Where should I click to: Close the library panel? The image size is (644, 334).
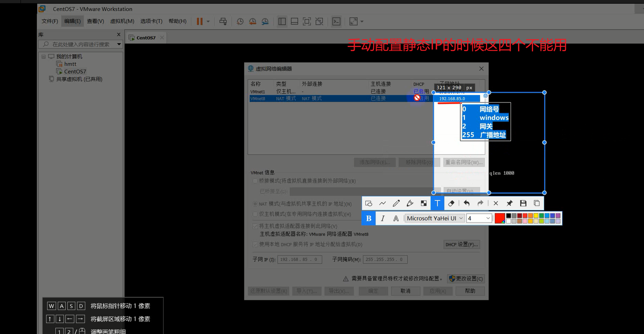pyautogui.click(x=119, y=35)
